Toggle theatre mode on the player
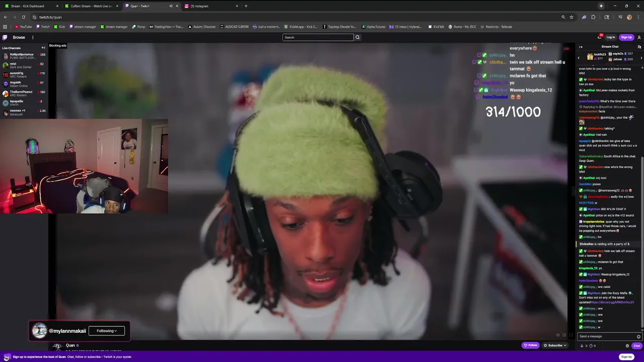The height and width of the screenshot is (362, 644). click(x=564, y=335)
